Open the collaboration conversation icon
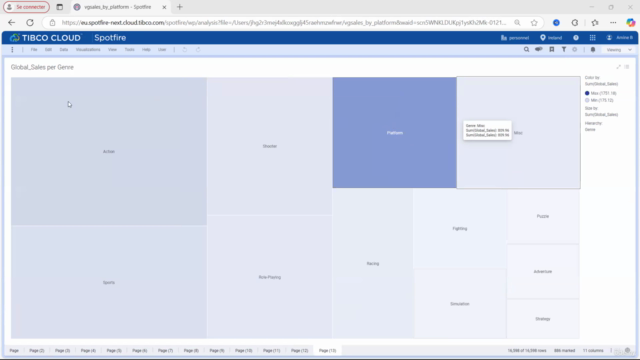The height and width of the screenshot is (360, 640). pyautogui.click(x=539, y=49)
